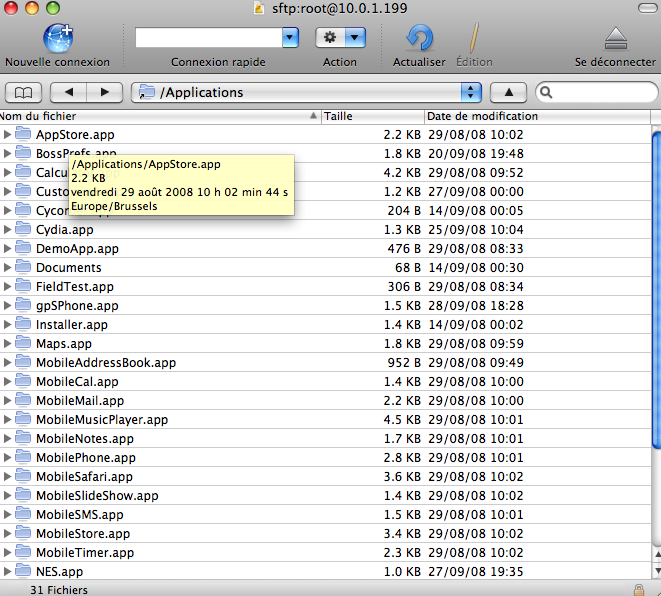Screen dimensions: 661x596
Task: Click the modification date 25/09/08 10:04
Action: pos(476,230)
